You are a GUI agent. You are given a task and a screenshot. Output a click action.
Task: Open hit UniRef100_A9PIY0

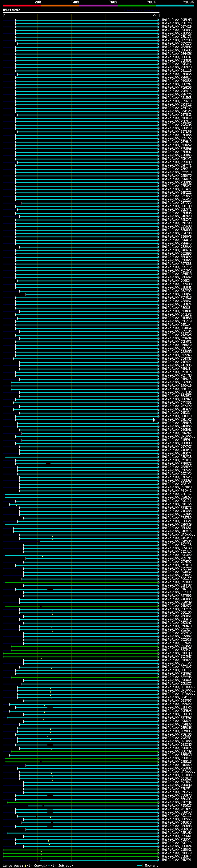176,23
